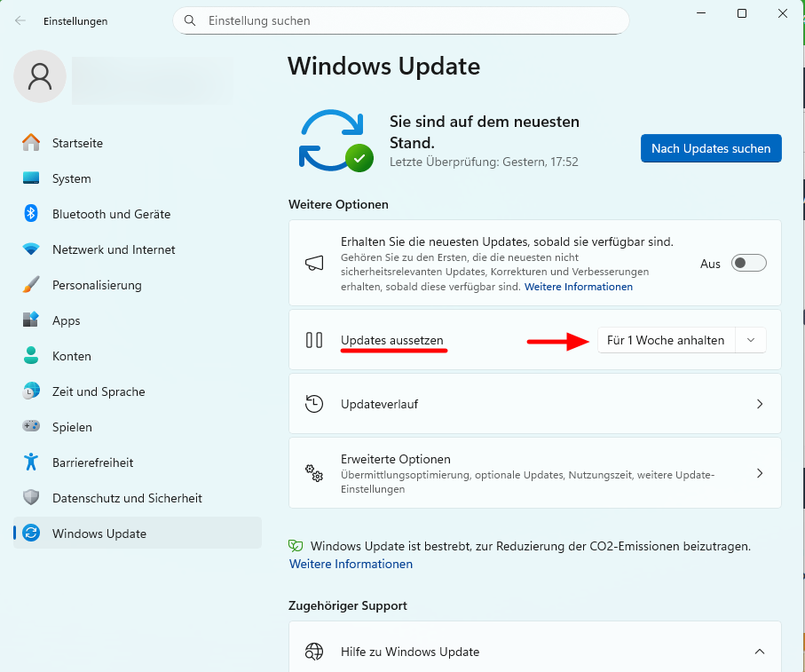Toggle the newest updates switch on
The height and width of the screenshot is (672, 805).
(748, 264)
